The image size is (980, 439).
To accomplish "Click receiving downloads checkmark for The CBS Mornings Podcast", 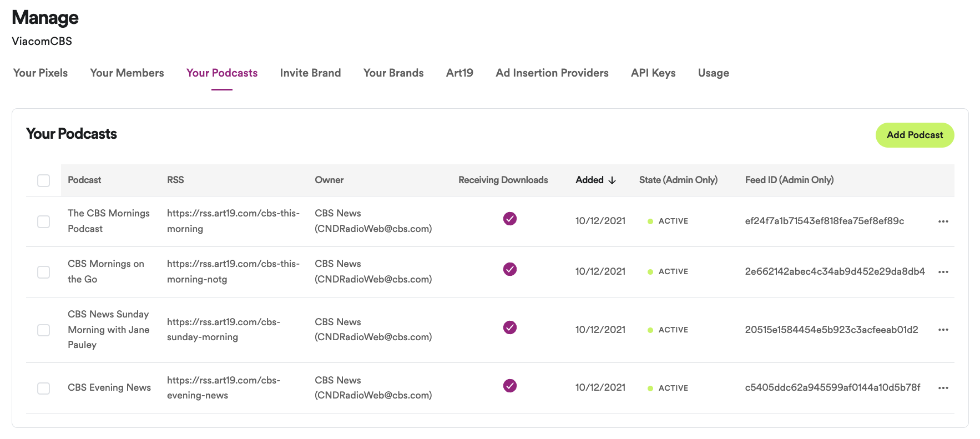I will [510, 219].
